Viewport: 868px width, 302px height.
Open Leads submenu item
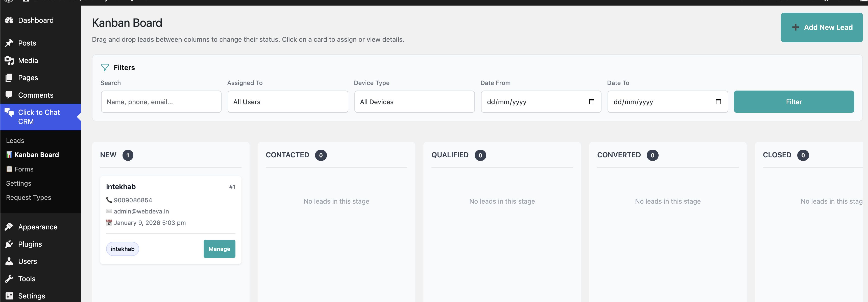15,140
